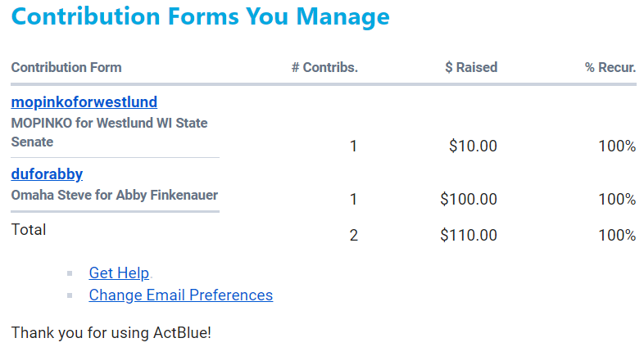Click the total contributions count of 2

(x=354, y=236)
